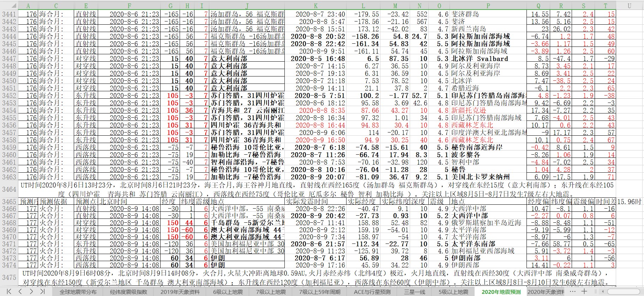Select column F header
Screen dimensions: 644x296
click(129, 6)
